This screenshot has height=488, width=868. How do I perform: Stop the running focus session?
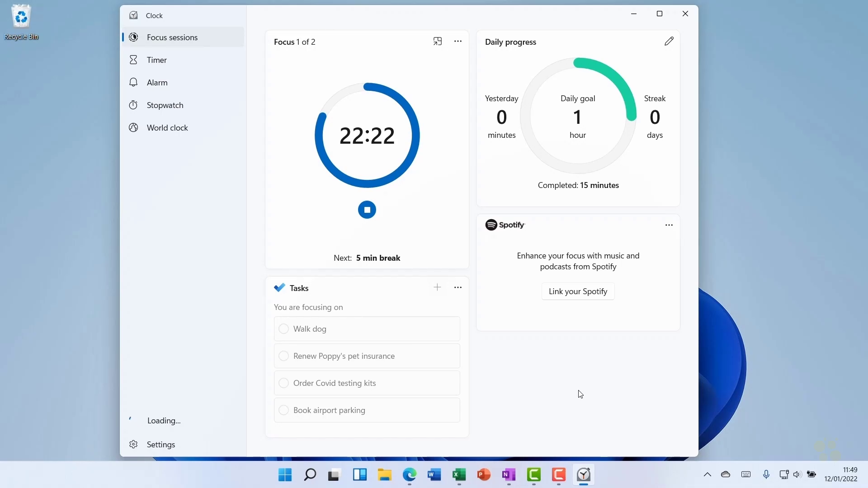367,210
